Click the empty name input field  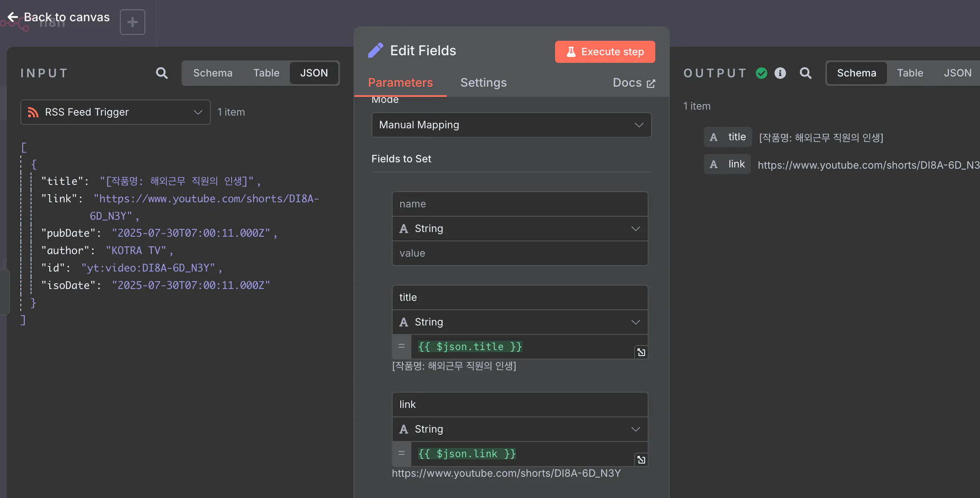pyautogui.click(x=520, y=204)
